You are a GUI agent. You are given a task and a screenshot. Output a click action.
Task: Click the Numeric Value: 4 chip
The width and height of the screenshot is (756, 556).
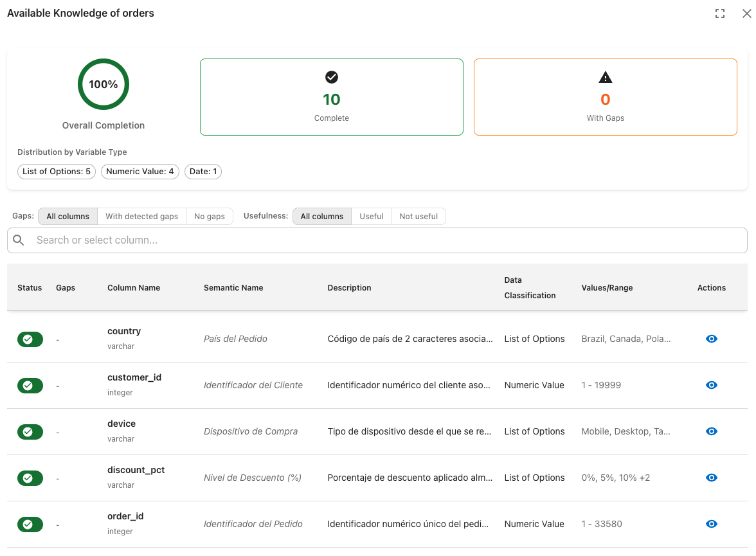140,172
